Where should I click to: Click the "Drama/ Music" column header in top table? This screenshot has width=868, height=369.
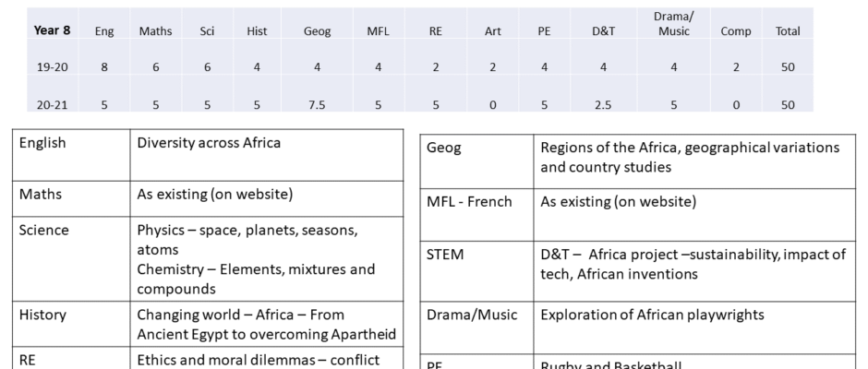675,24
